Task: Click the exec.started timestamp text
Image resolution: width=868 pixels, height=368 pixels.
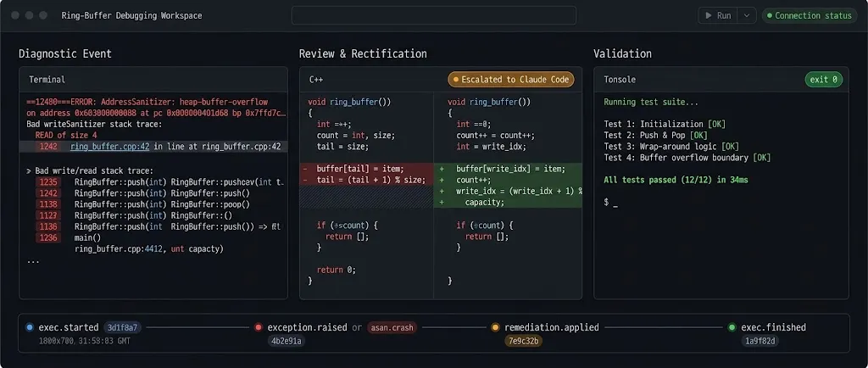Action: click(x=84, y=341)
